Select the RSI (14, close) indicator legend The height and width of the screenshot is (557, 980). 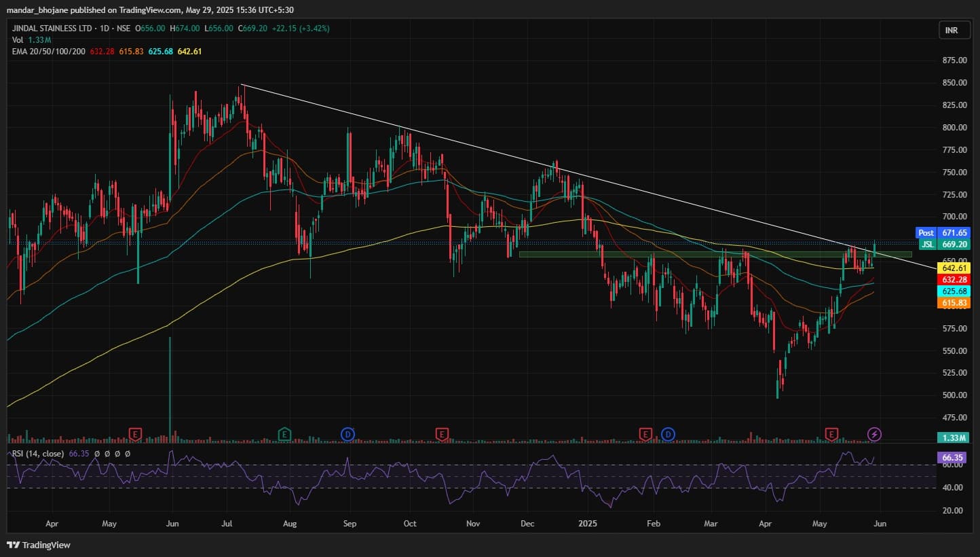coord(37,453)
